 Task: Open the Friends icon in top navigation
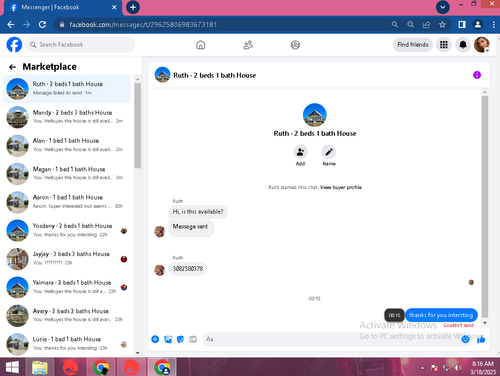coord(248,45)
